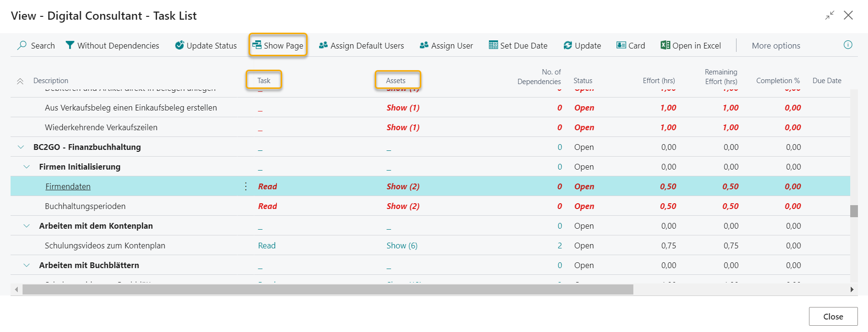The width and height of the screenshot is (868, 332).
Task: Click the Assign User icon
Action: pos(424,45)
